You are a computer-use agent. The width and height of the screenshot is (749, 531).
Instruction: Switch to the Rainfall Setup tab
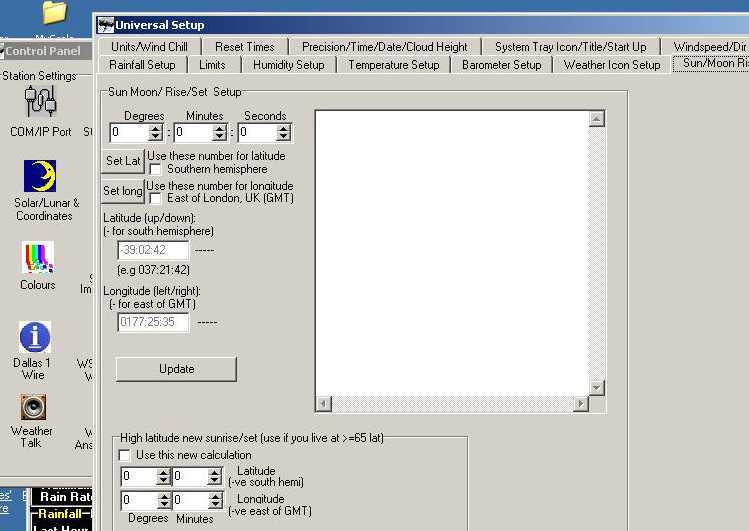(141, 65)
